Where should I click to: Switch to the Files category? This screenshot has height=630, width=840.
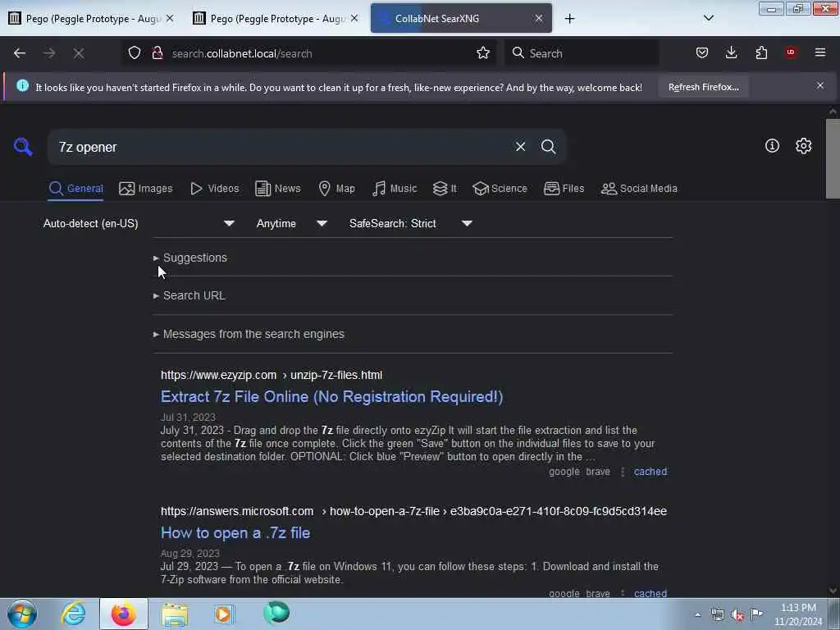pos(564,189)
